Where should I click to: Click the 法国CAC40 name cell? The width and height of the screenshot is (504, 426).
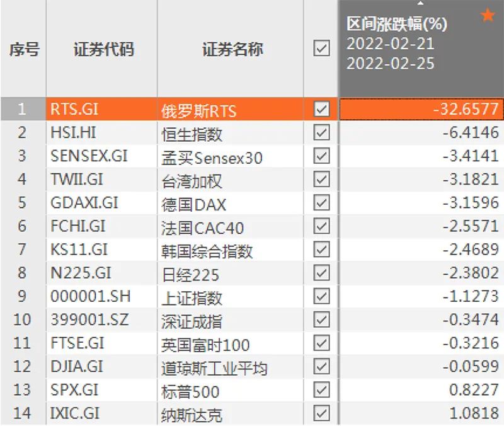point(231,226)
